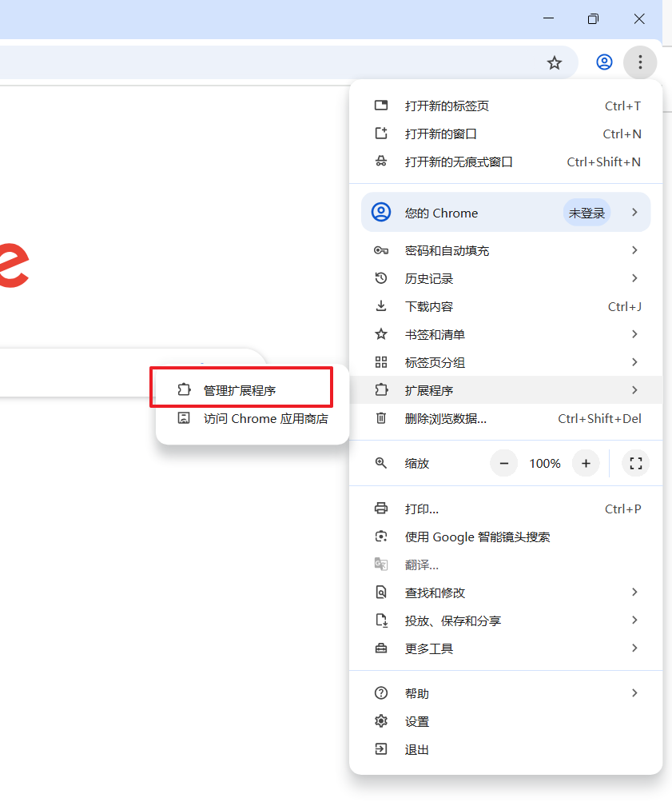Expand the 书签和清单 submenu arrow

tap(634, 334)
